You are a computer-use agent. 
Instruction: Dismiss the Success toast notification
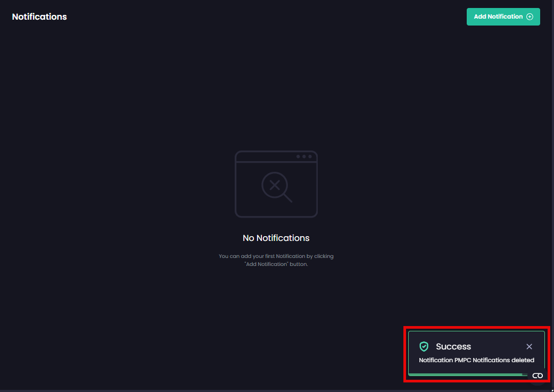(x=530, y=346)
